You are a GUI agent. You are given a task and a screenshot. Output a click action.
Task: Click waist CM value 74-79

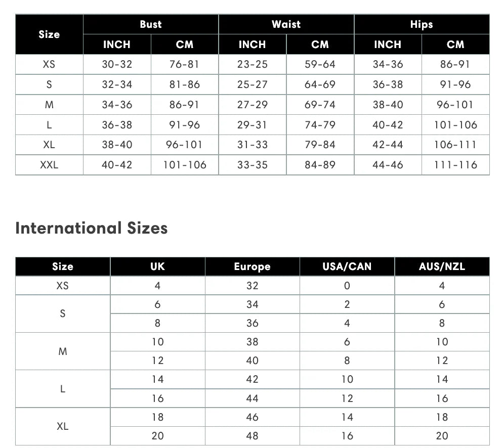tap(320, 125)
